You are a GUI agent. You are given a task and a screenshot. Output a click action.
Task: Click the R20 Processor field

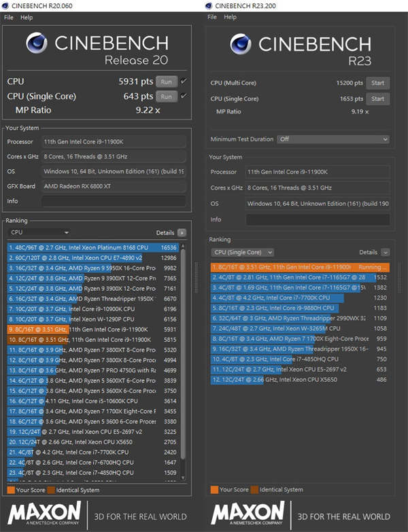click(114, 142)
